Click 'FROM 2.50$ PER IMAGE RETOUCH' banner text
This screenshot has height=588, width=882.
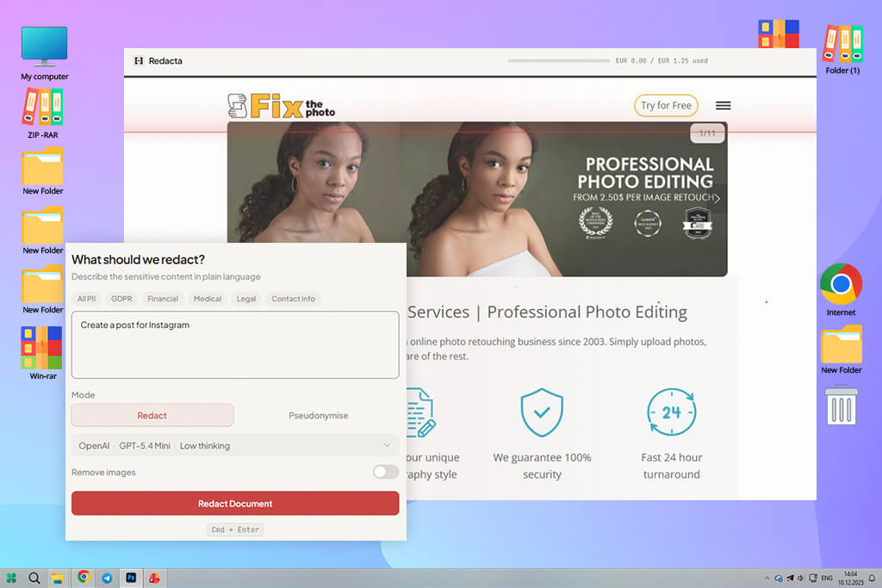click(643, 197)
